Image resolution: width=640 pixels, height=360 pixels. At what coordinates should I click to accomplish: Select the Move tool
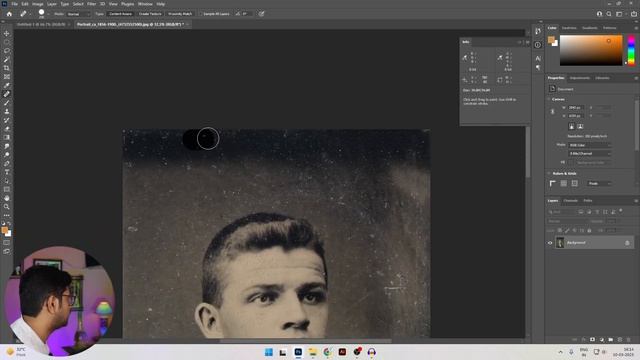(7, 33)
